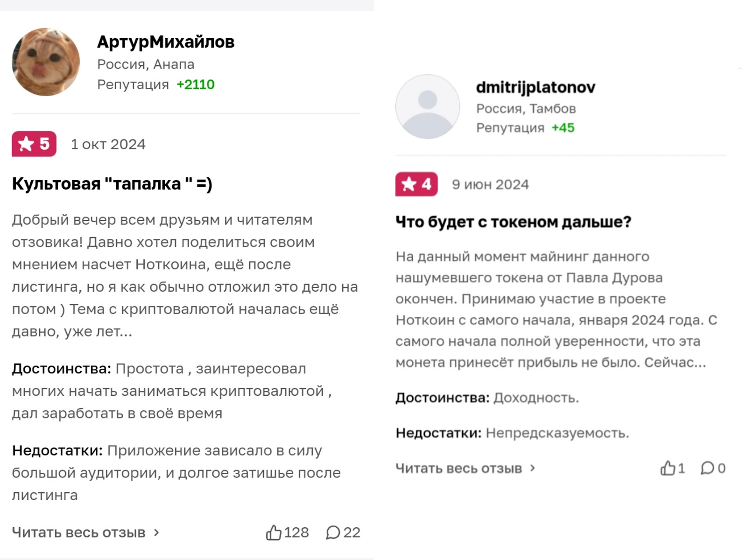Expand chevron next to left Читать весь отзыв
Screen dimensions: 747x560
[157, 532]
